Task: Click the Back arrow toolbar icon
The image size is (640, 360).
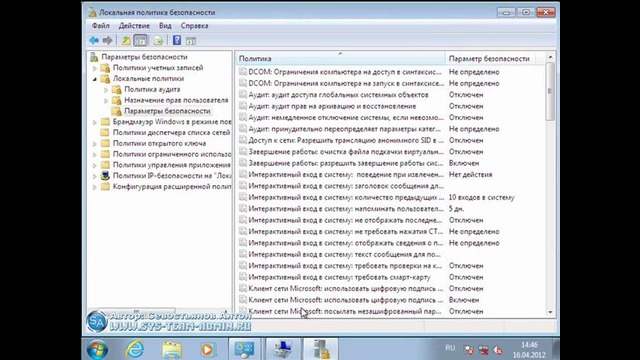Action: (x=94, y=40)
